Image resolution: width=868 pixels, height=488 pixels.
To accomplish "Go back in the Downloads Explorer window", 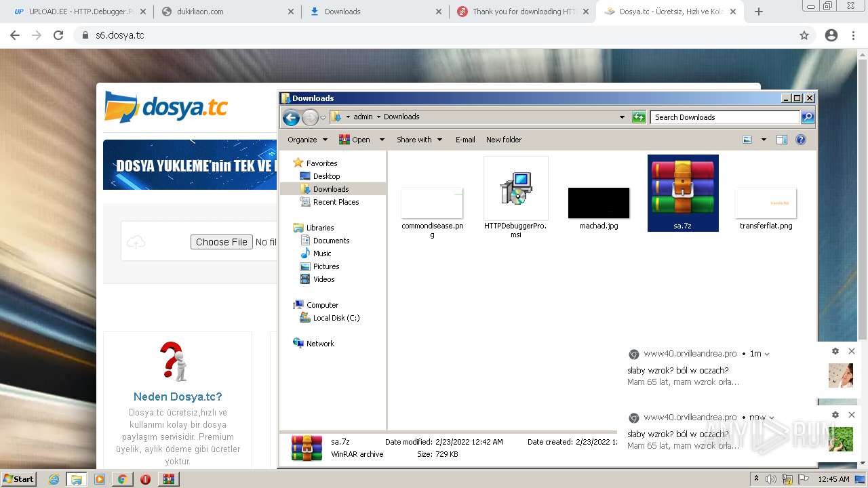I will (291, 118).
